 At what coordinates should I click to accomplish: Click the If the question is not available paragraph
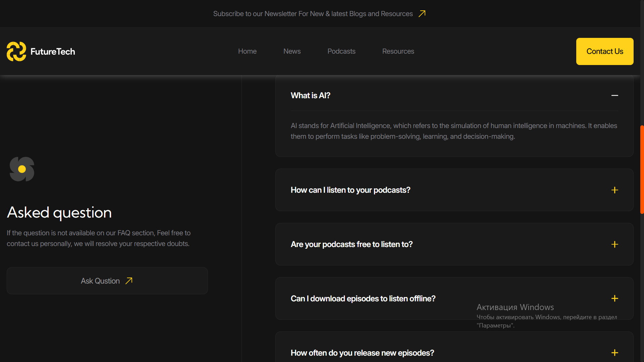[99, 238]
